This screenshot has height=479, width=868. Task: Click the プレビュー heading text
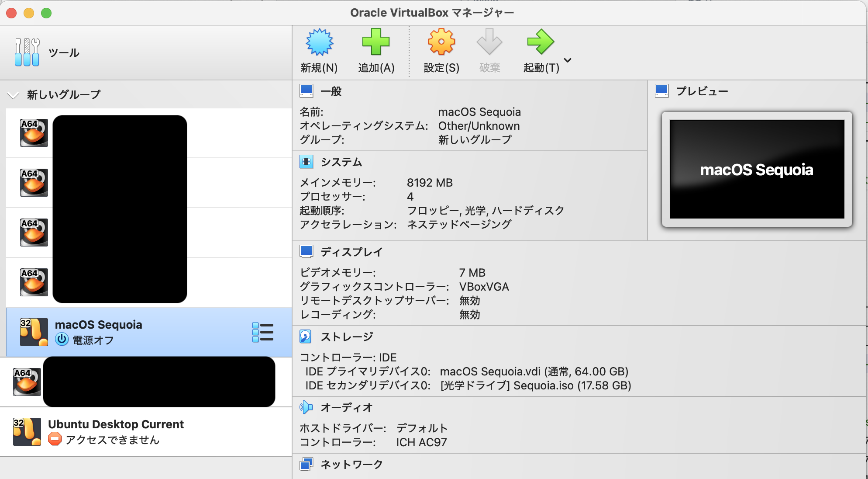click(702, 91)
